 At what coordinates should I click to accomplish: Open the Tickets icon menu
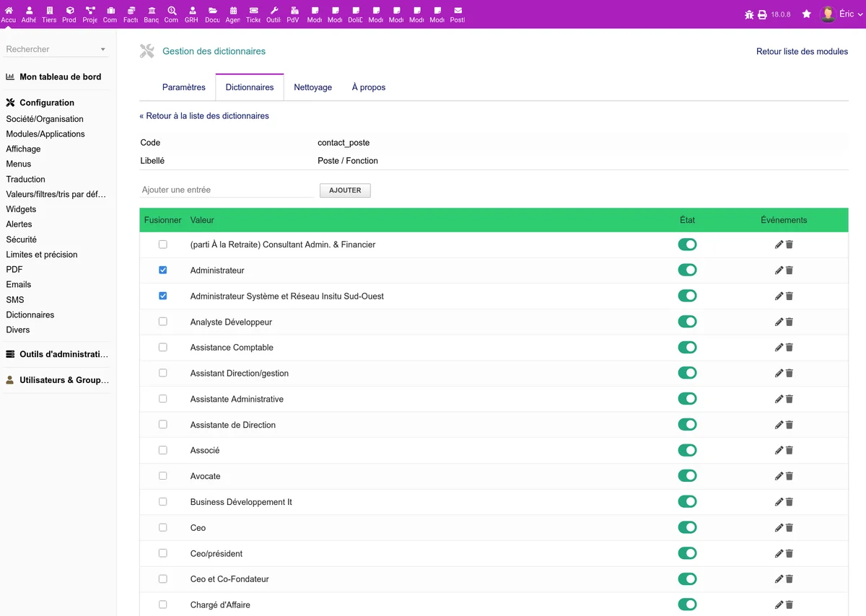pyautogui.click(x=253, y=11)
